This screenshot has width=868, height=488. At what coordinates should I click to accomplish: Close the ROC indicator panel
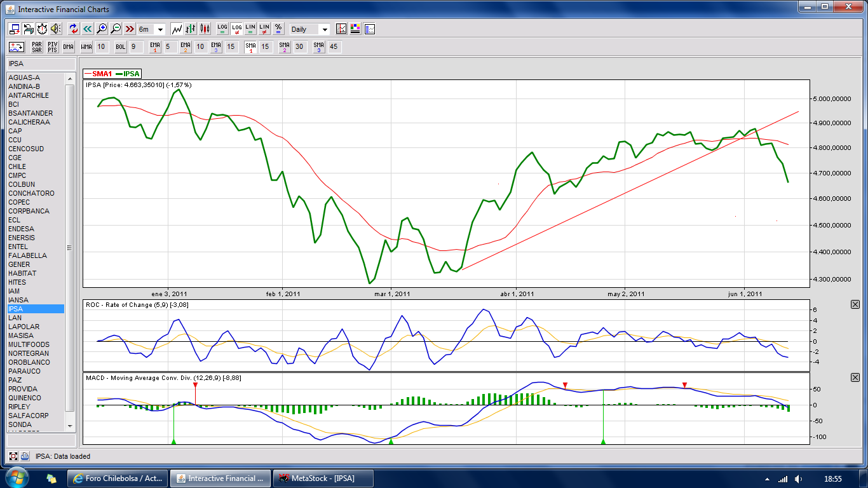(x=855, y=305)
